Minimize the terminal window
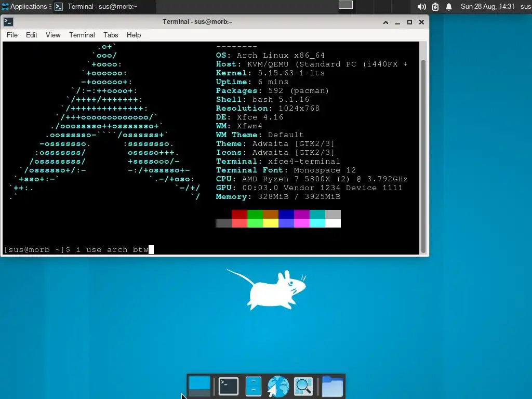Viewport: 532px width, 399px height. [397, 22]
